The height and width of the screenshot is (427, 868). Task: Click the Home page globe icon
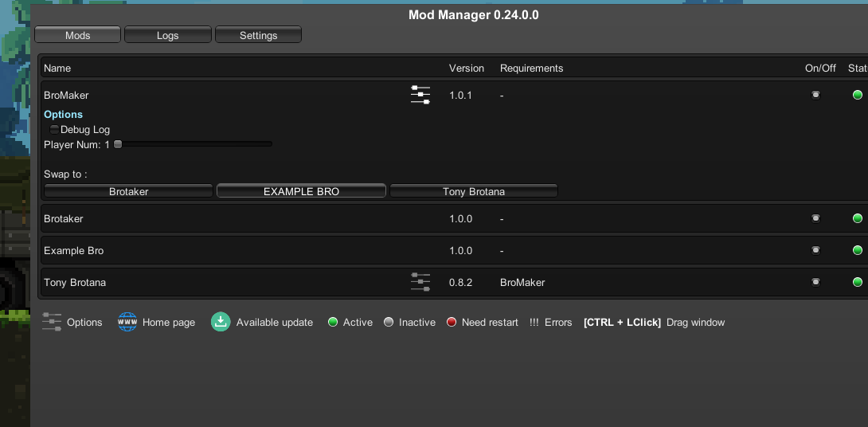tap(127, 322)
